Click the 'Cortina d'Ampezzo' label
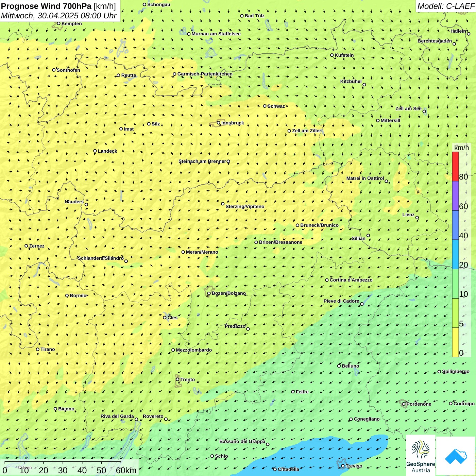The height and width of the screenshot is (476, 476). tap(351, 280)
